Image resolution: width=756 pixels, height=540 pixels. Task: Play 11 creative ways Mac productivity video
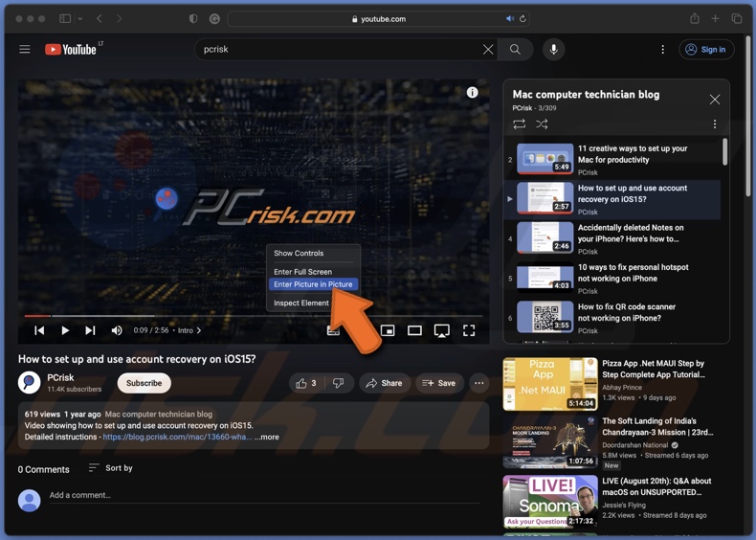(612, 159)
